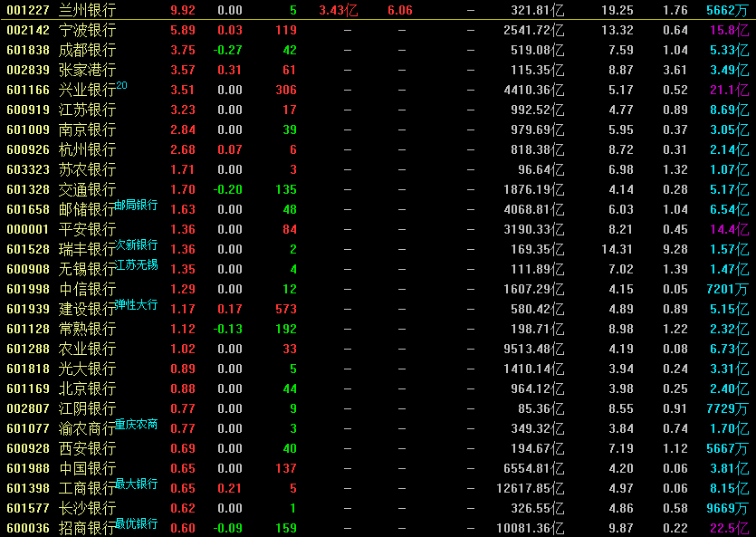Click the magenta amount 15.8亿

click(730, 30)
